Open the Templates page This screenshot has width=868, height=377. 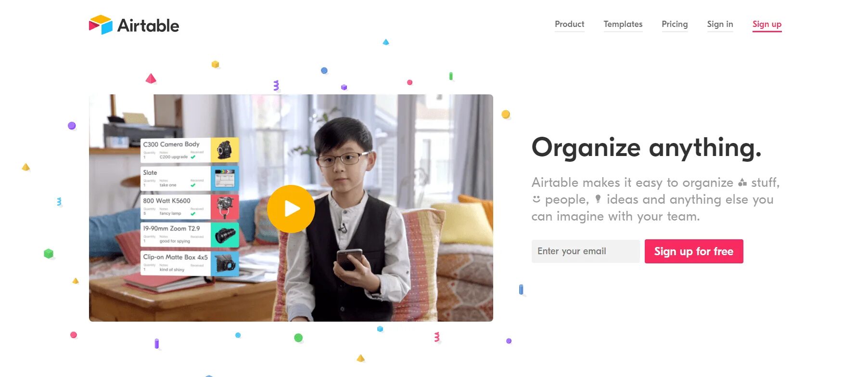tap(623, 24)
